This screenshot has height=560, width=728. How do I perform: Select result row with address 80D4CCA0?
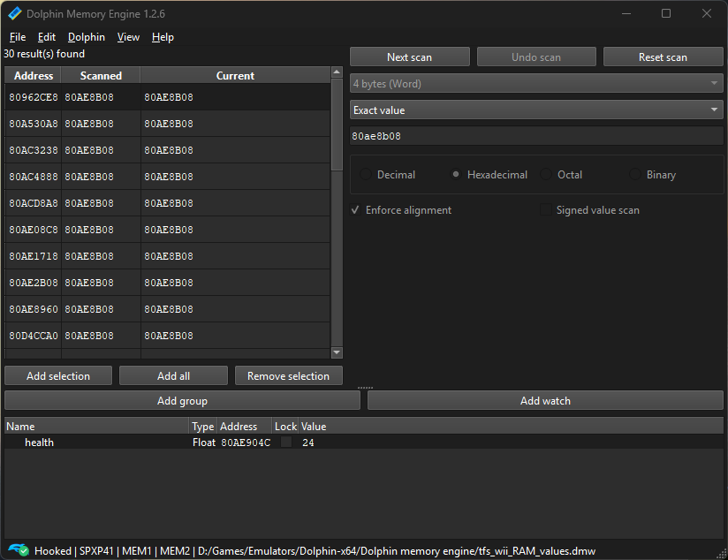point(168,336)
